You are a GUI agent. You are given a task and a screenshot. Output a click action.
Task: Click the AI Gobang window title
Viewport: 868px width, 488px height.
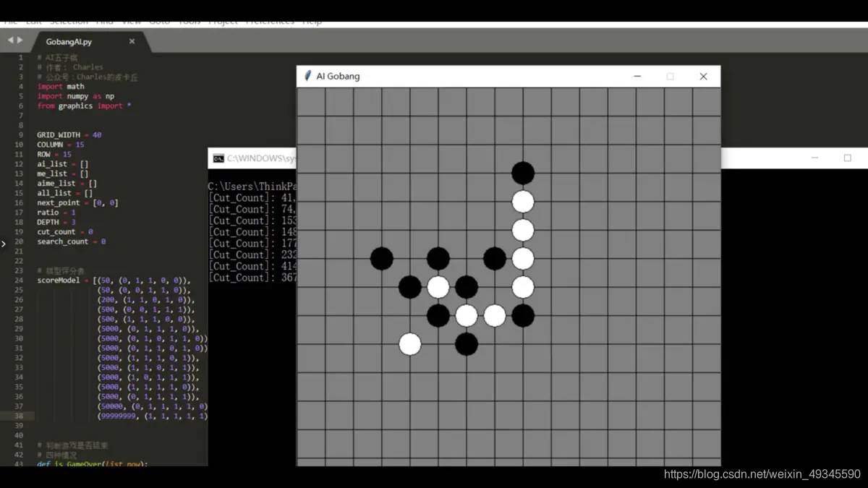click(x=338, y=76)
